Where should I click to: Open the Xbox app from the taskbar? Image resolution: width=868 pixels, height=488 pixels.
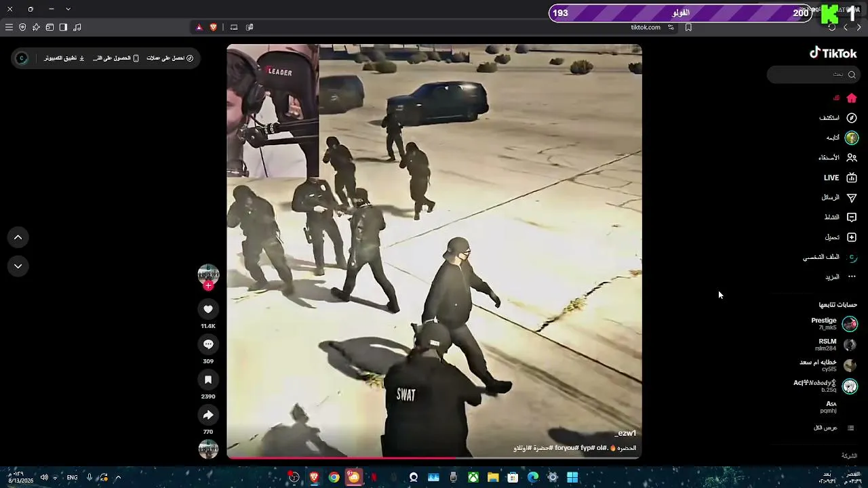pyautogui.click(x=473, y=477)
